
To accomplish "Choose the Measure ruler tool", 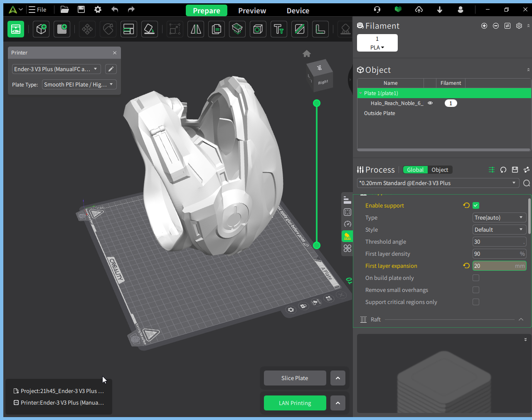I will [320, 29].
